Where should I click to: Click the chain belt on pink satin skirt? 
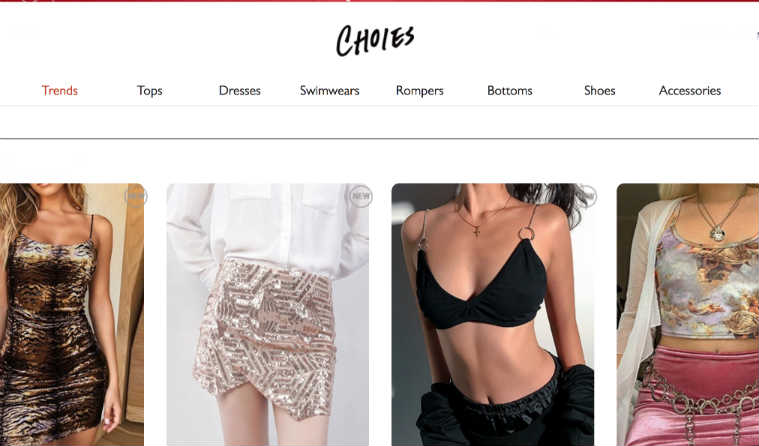(x=697, y=400)
